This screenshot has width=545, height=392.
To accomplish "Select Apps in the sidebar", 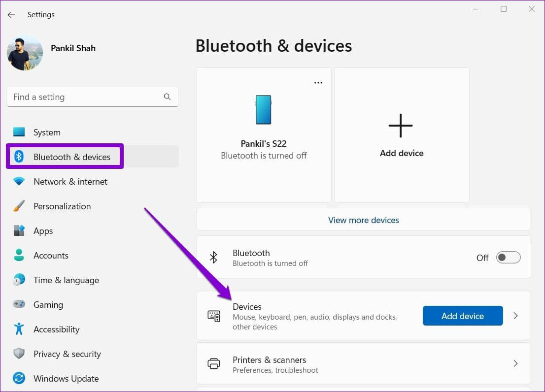I will click(x=93, y=231).
